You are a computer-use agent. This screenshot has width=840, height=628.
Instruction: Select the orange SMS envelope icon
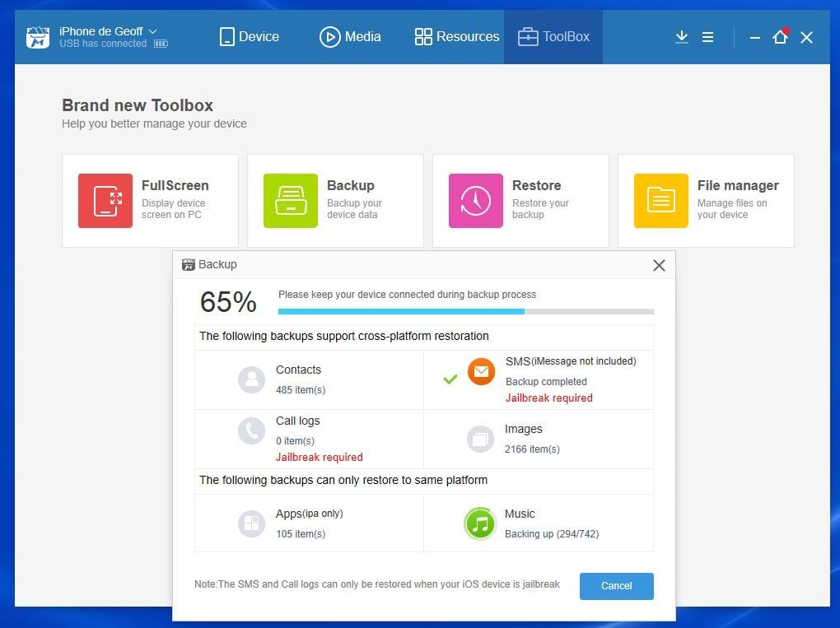tap(481, 372)
